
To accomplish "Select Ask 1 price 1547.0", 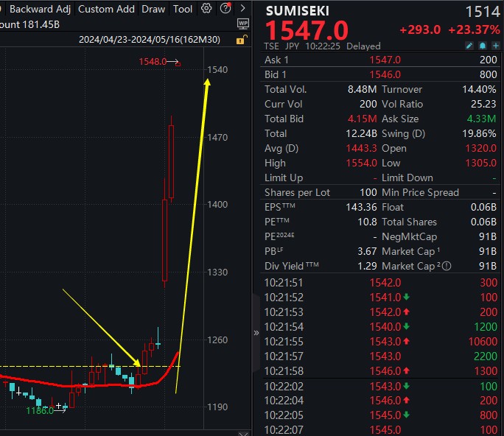I will 385,60.
